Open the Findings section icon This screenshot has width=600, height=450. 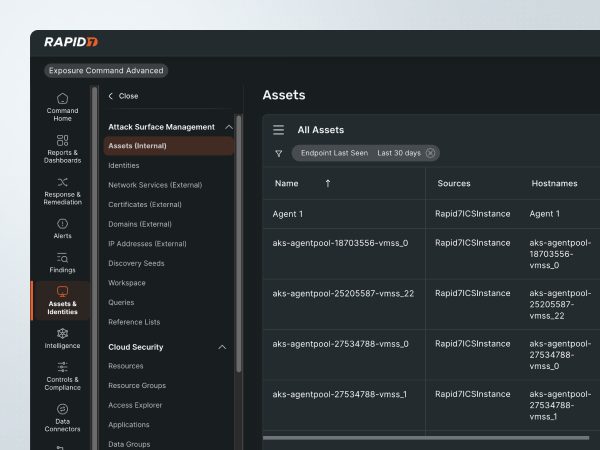62,262
